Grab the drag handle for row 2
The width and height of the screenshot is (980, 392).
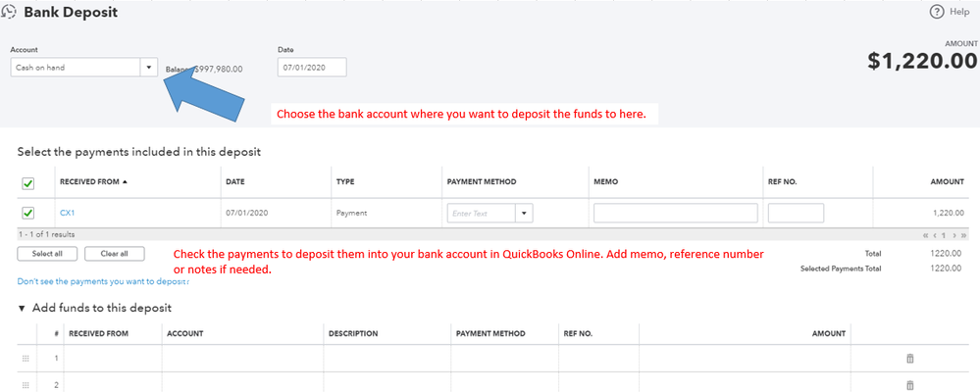[26, 385]
